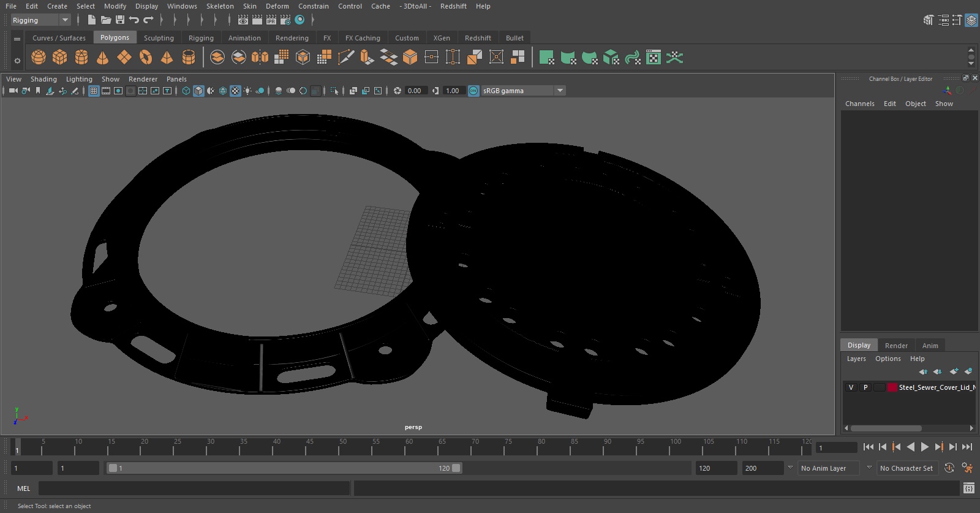Click the UV Editor checker icon
Image resolution: width=980 pixels, height=513 pixels.
(654, 58)
